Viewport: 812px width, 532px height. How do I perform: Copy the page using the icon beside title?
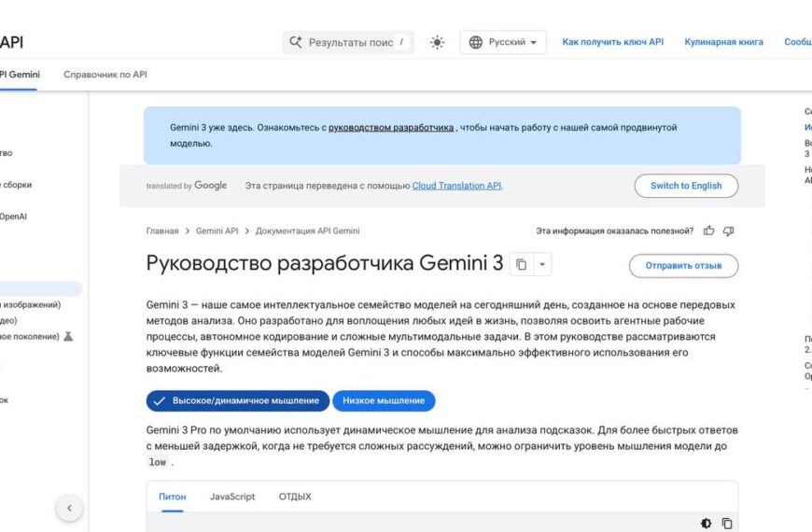522,264
